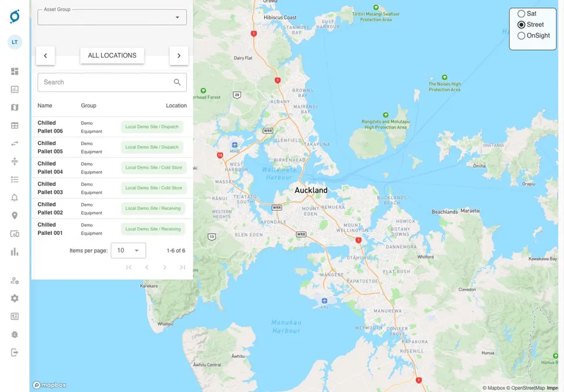Image resolution: width=564 pixels, height=392 pixels.
Task: Click the vertical align/compress icon in the sidebar
Action: [15, 161]
